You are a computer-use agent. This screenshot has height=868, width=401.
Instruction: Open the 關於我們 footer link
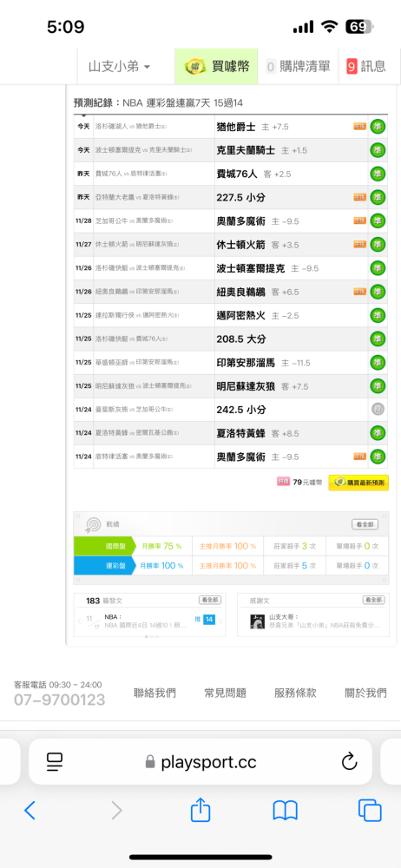coord(365,693)
